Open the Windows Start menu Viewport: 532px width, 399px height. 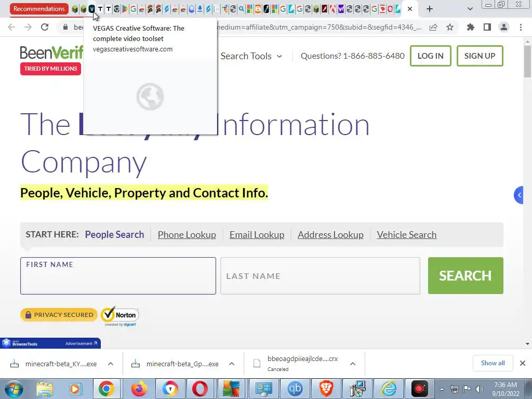(x=14, y=389)
